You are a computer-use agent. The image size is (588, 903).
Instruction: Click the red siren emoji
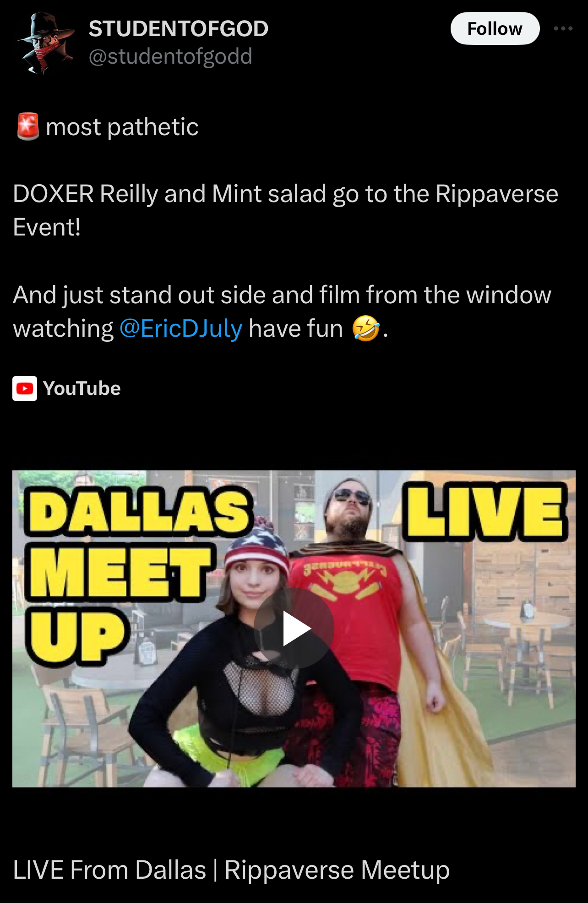click(27, 126)
